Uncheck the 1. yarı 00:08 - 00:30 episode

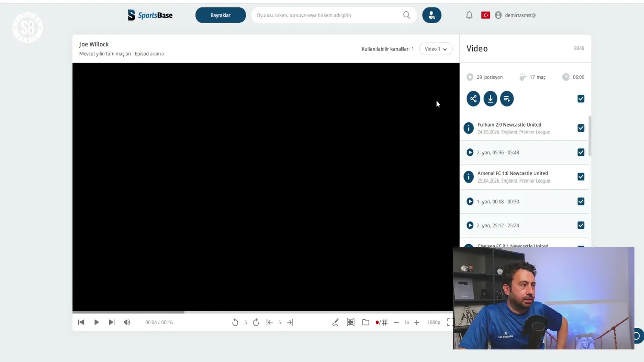[x=581, y=201]
